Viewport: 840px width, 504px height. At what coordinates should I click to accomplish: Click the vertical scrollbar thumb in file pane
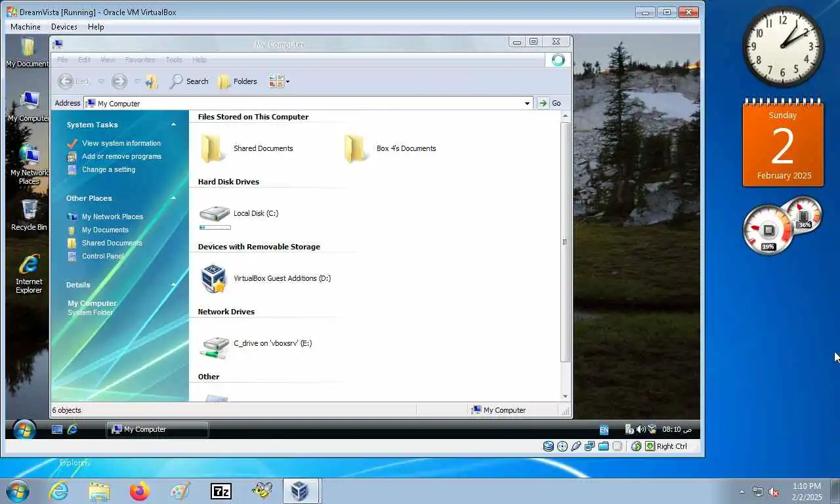pyautogui.click(x=565, y=242)
